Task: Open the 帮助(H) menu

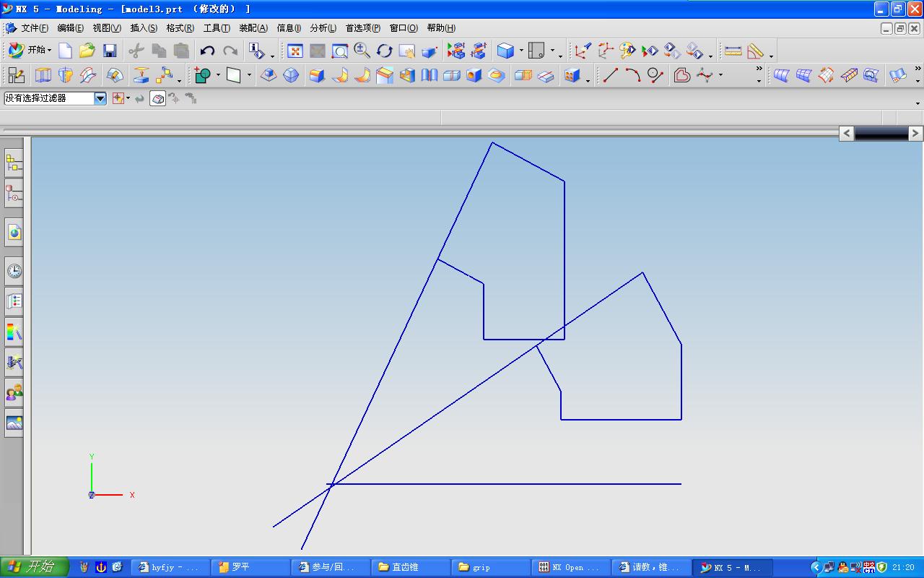Action: 441,28
